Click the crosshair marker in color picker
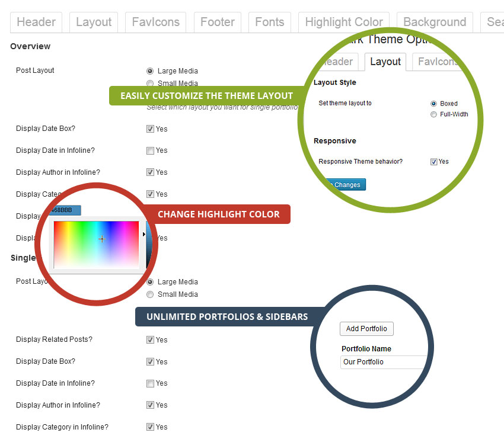Screen dimensions: 504x439 tap(102, 239)
